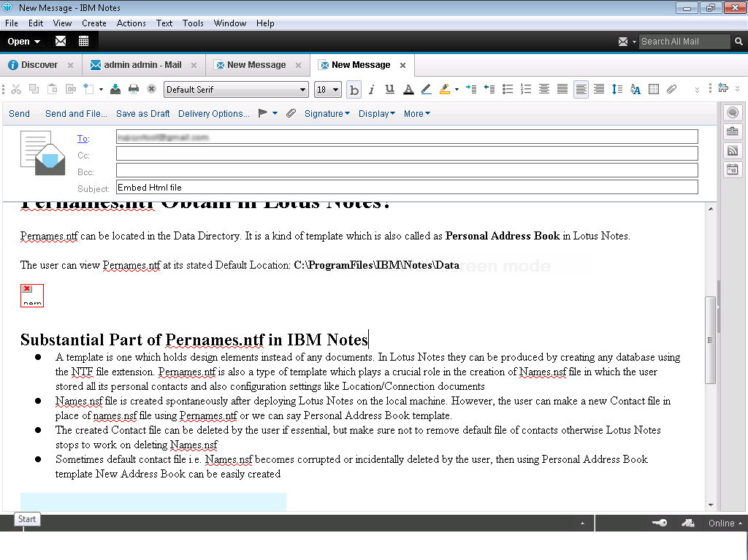Image resolution: width=748 pixels, height=560 pixels.
Task: Select right paragraph alignment
Action: coord(599,89)
